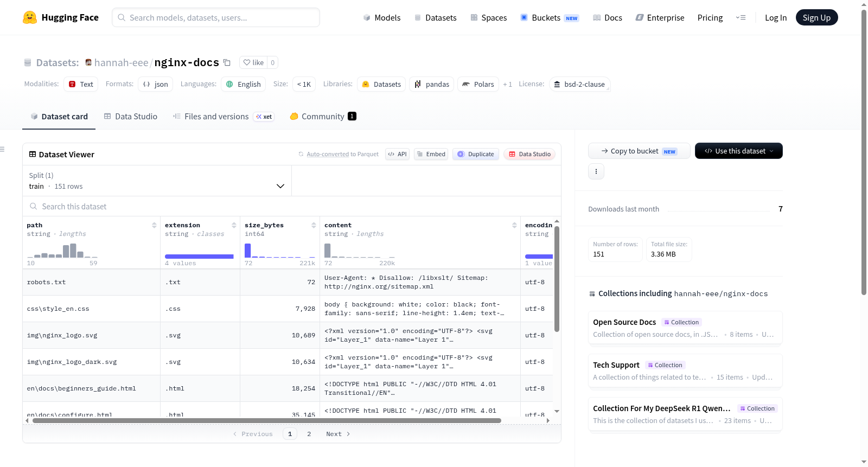Screen dimensions: 868x467
Task: Focus the Search this dataset field
Action: pyautogui.click(x=292, y=206)
